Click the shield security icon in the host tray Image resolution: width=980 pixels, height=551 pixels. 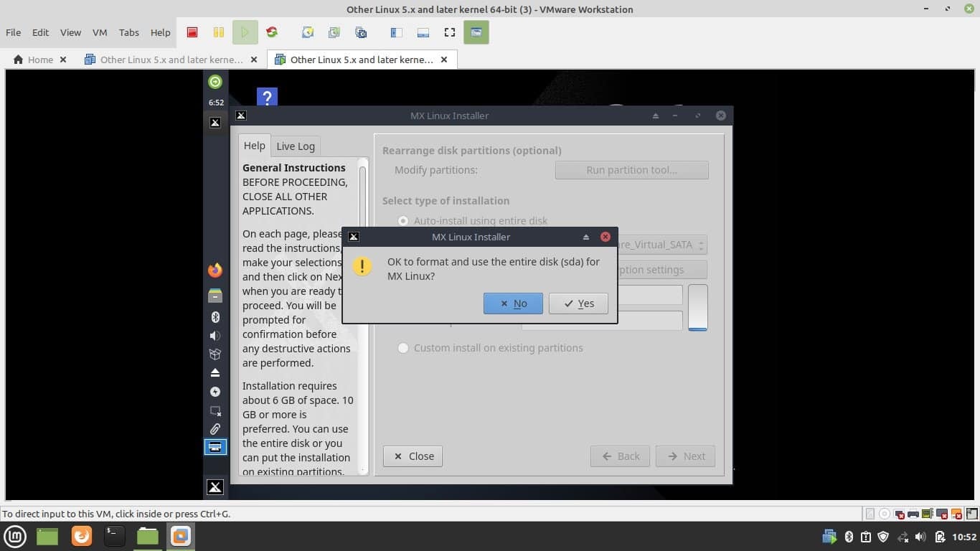click(884, 537)
